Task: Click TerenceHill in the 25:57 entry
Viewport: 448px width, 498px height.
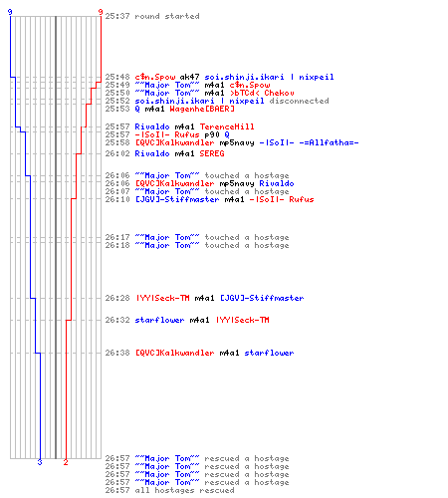Action: [x=227, y=126]
